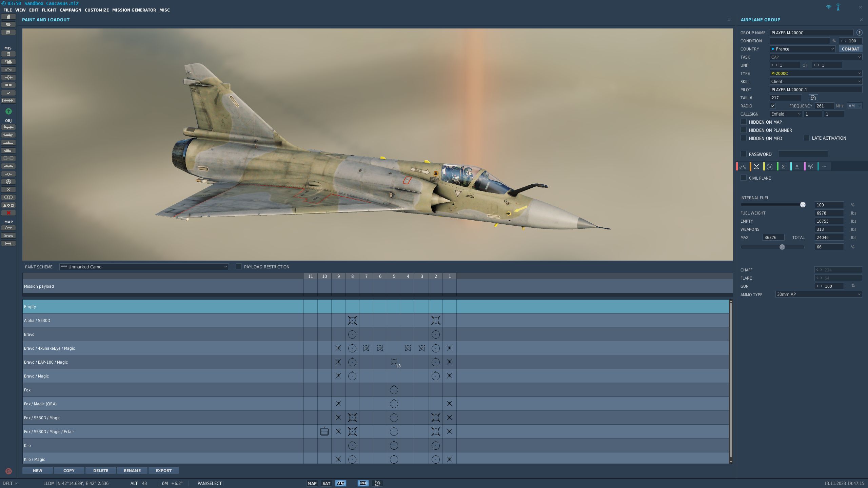
Task: Click the COMBAT button
Action: (850, 49)
